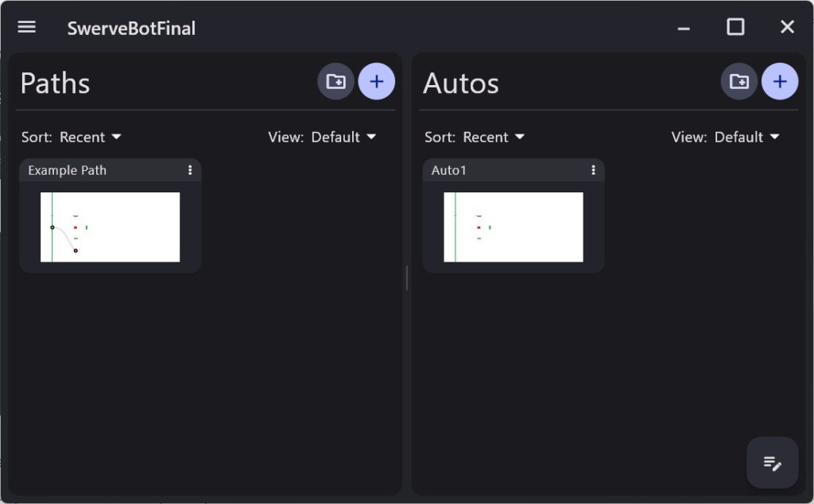This screenshot has height=504, width=814.
Task: Expand Autos View Default dropdown
Action: (x=725, y=137)
